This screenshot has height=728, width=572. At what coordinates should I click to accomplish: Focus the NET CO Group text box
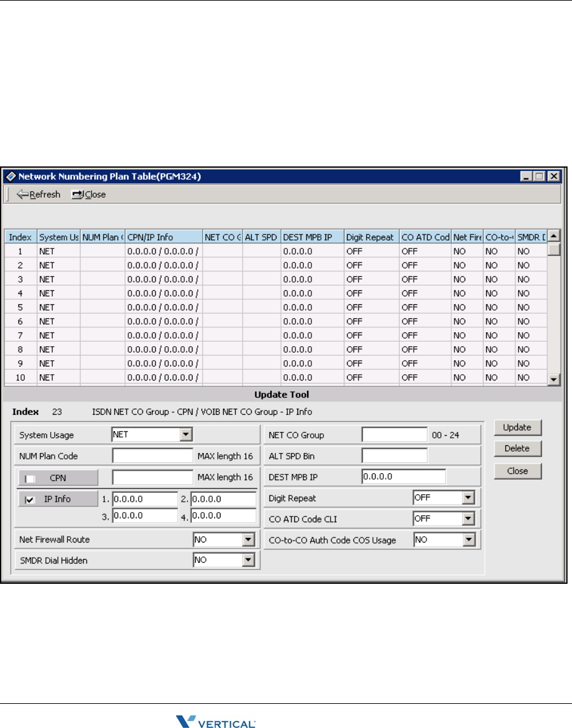pos(394,435)
